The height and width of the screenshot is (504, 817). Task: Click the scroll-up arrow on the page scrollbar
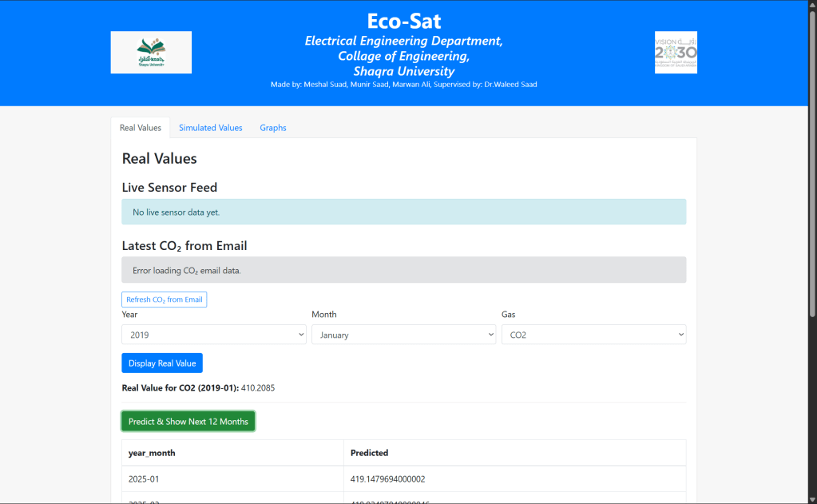[811, 6]
